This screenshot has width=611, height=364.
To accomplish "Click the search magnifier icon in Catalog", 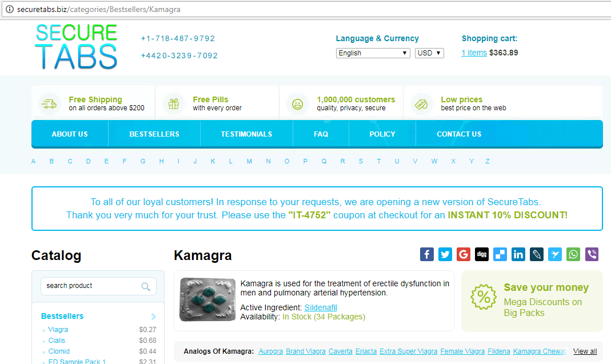I will click(146, 286).
